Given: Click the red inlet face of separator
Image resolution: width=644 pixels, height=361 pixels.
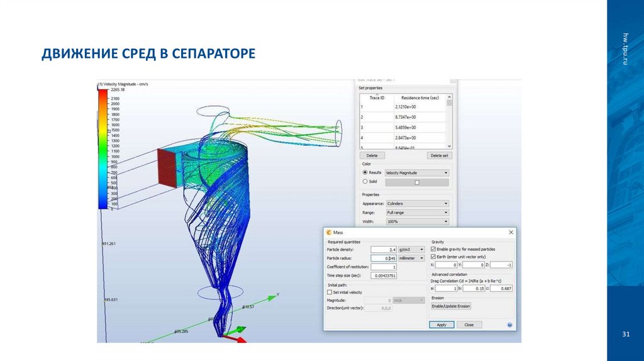Looking at the screenshot, I should click(167, 169).
